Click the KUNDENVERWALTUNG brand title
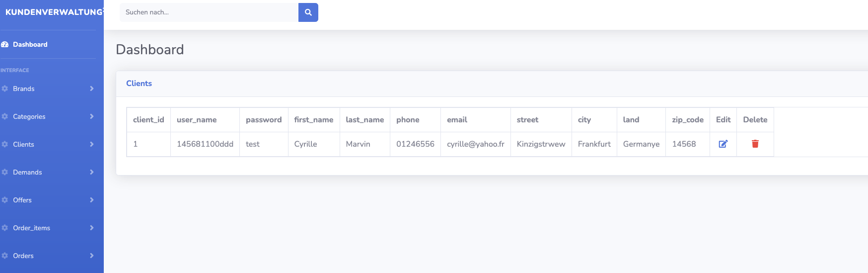Image resolution: width=868 pixels, height=273 pixels. point(54,12)
